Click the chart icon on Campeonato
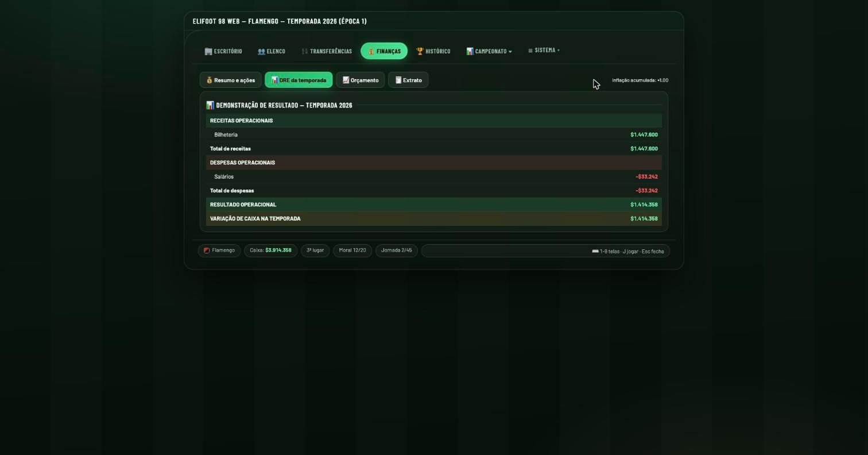This screenshot has height=455, width=868. (x=470, y=51)
